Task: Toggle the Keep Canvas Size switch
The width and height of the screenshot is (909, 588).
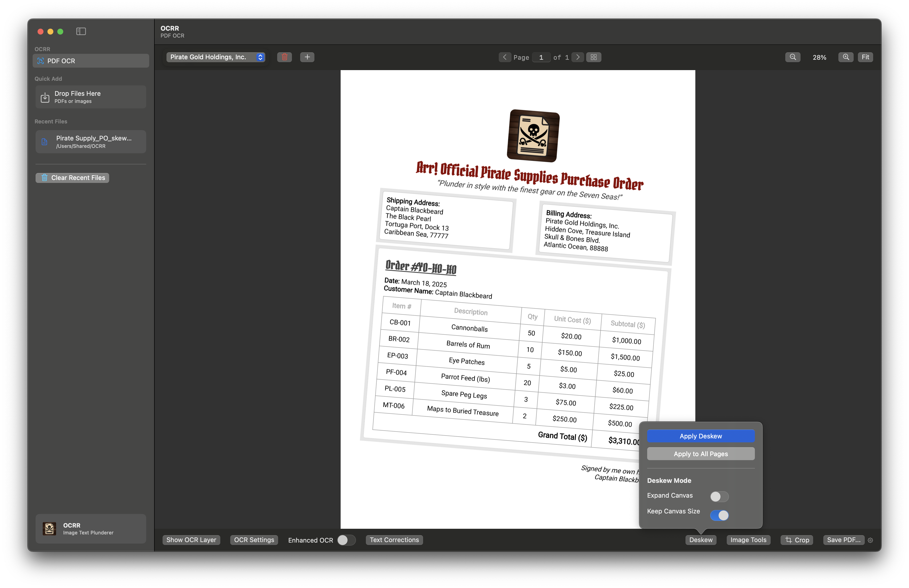Action: (x=719, y=515)
